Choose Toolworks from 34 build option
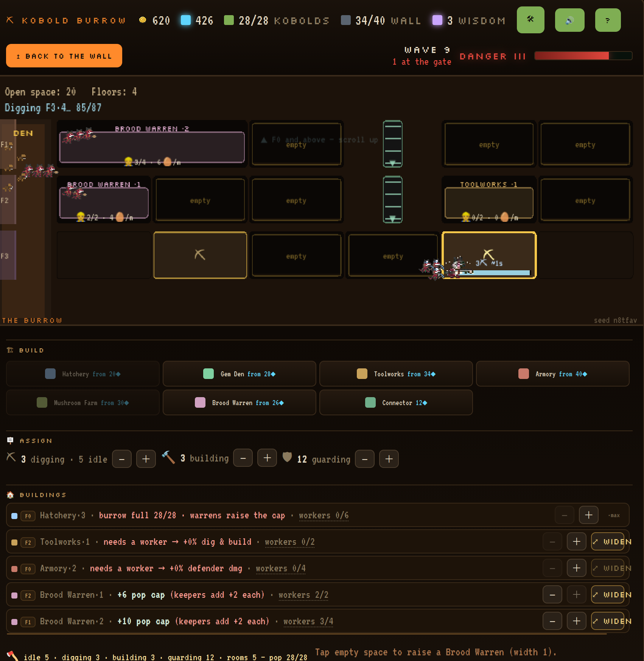Image resolution: width=644 pixels, height=661 pixels. coord(396,374)
